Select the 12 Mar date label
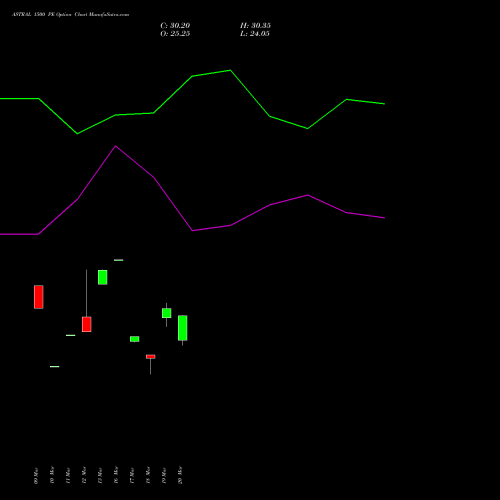The image size is (500, 500). coord(84,476)
